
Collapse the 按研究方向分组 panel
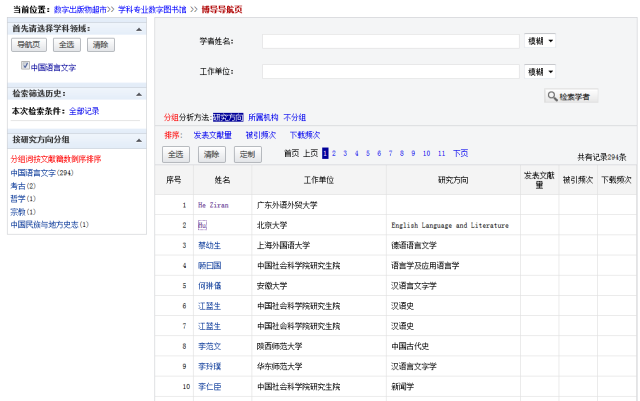pyautogui.click(x=139, y=140)
